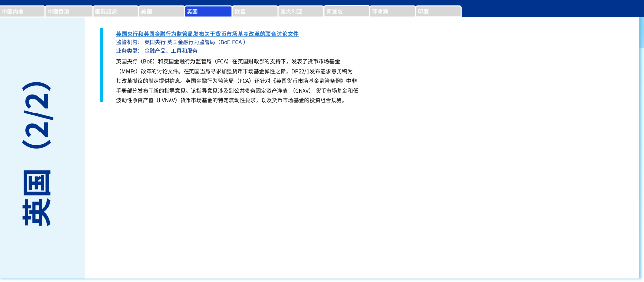The height and width of the screenshot is (282, 644).
Task: Click the vertical scrollbar thumb at right
Action: coord(642,32)
